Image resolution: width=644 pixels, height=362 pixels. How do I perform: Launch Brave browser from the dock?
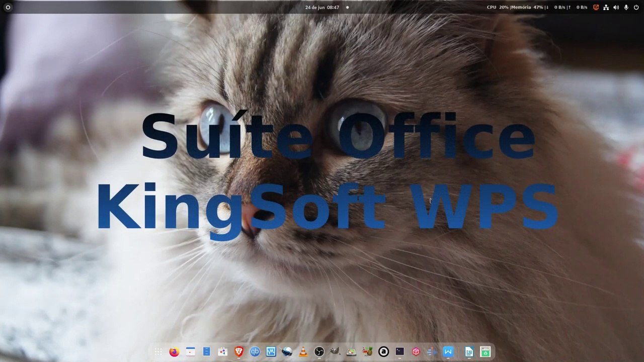pyautogui.click(x=238, y=352)
